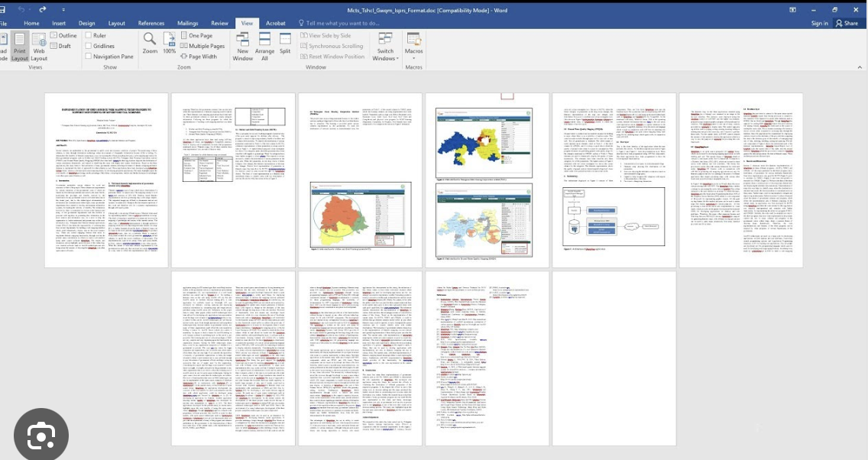Click the title page with abstract
This screenshot has height=460, width=868.
pyautogui.click(x=106, y=180)
